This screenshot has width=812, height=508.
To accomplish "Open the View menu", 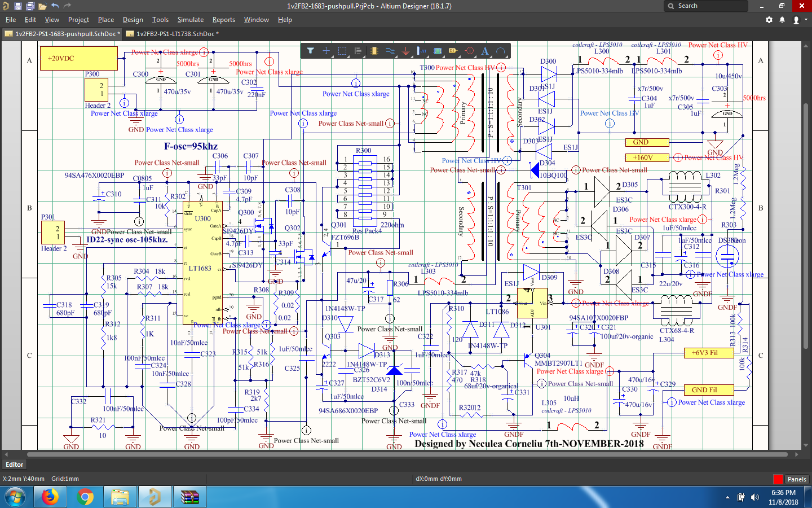I will tap(52, 20).
